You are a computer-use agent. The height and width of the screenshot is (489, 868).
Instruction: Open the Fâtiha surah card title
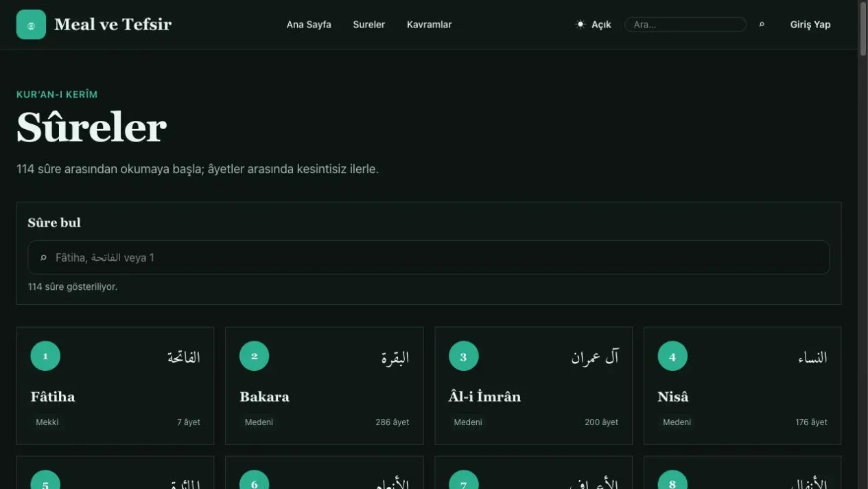coord(53,396)
